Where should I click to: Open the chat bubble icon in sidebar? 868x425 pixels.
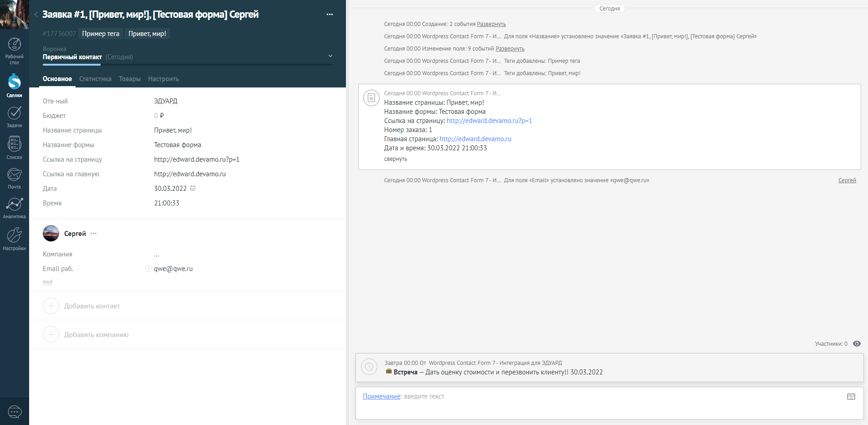[15, 412]
